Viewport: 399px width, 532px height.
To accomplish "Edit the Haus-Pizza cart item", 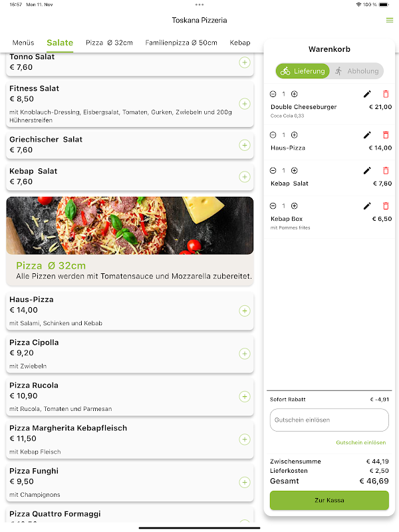I will pos(367,135).
